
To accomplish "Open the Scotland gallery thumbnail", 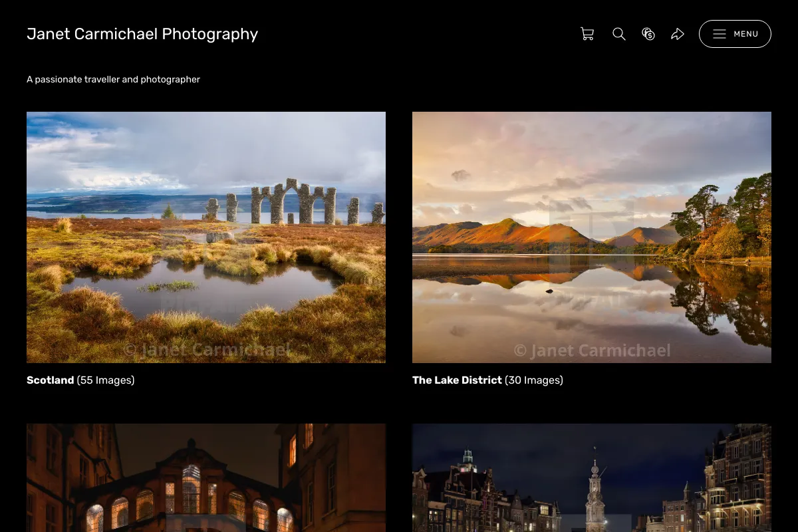I will [x=206, y=237].
